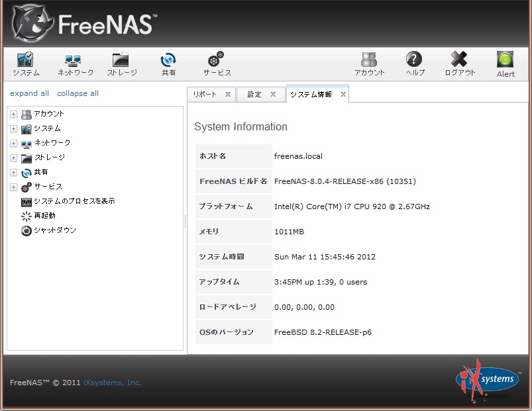
Task: Expand the ストレージ tree node
Action: pyautogui.click(x=13, y=158)
